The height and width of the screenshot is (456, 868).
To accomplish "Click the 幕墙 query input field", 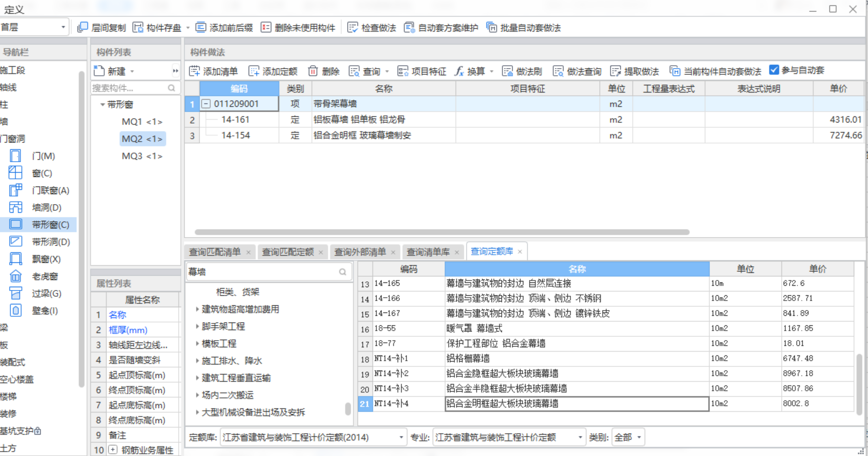I will [262, 272].
